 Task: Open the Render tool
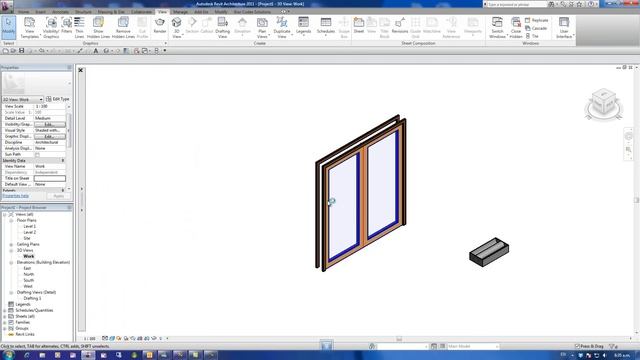click(160, 25)
